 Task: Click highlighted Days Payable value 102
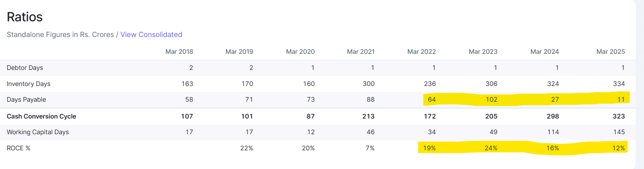pos(491,99)
